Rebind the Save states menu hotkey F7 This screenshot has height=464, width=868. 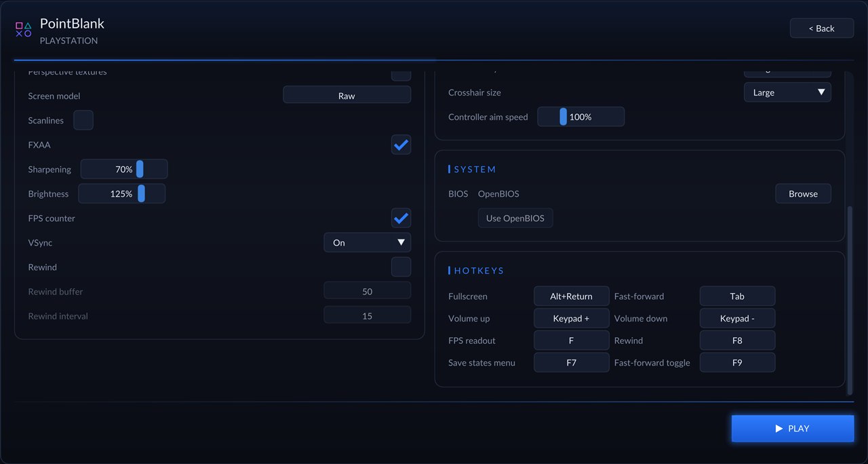[571, 362]
